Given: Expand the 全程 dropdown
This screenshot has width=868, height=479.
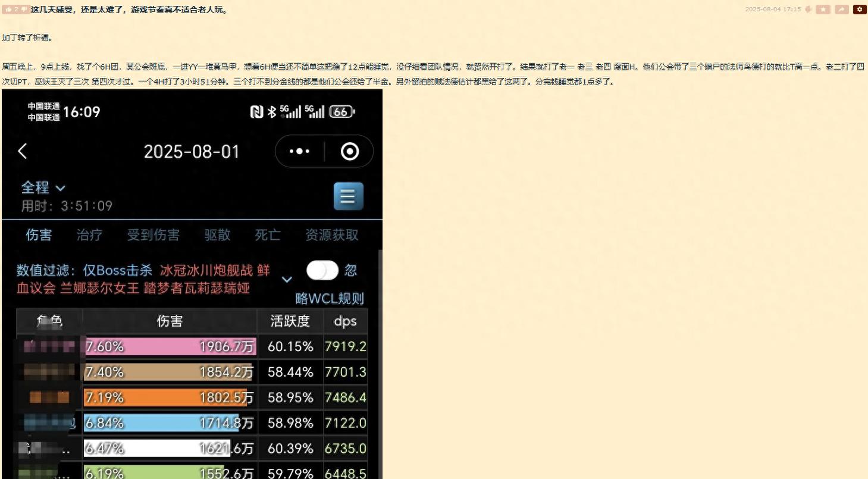Looking at the screenshot, I should [42, 187].
